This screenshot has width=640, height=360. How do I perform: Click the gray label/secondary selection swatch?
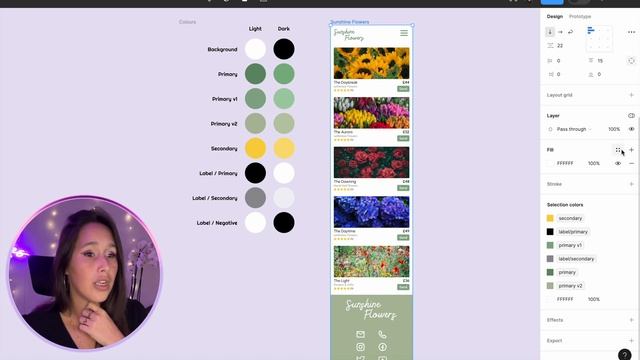click(550, 259)
